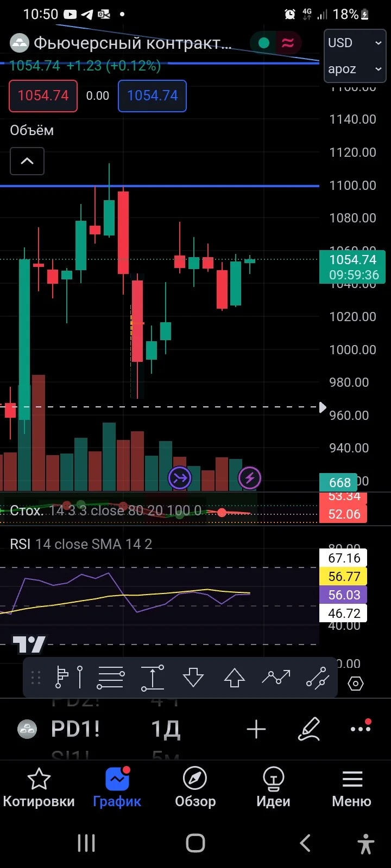Tap the purple arrows contract rollover marker
Image resolution: width=391 pixels, height=868 pixels.
pyautogui.click(x=180, y=478)
